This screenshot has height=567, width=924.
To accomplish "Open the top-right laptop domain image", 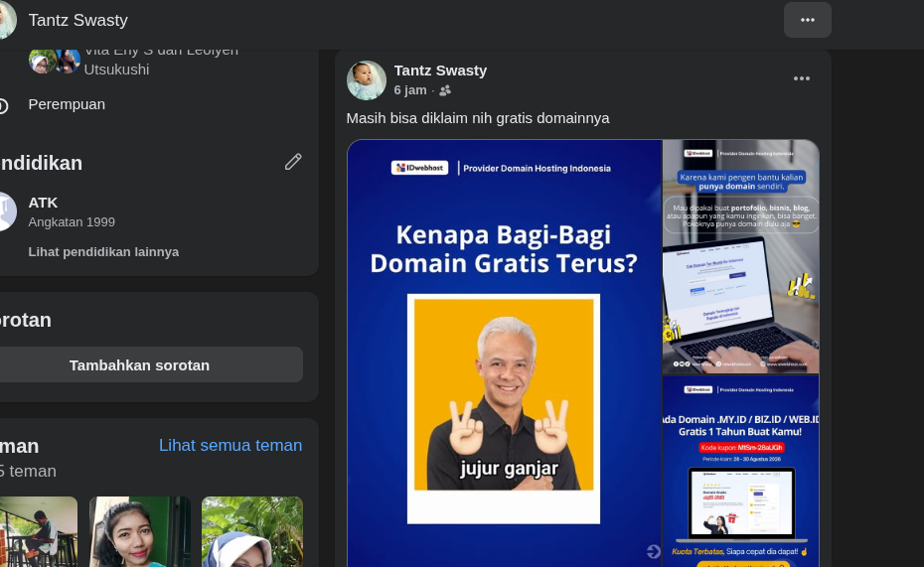I will pos(741,256).
